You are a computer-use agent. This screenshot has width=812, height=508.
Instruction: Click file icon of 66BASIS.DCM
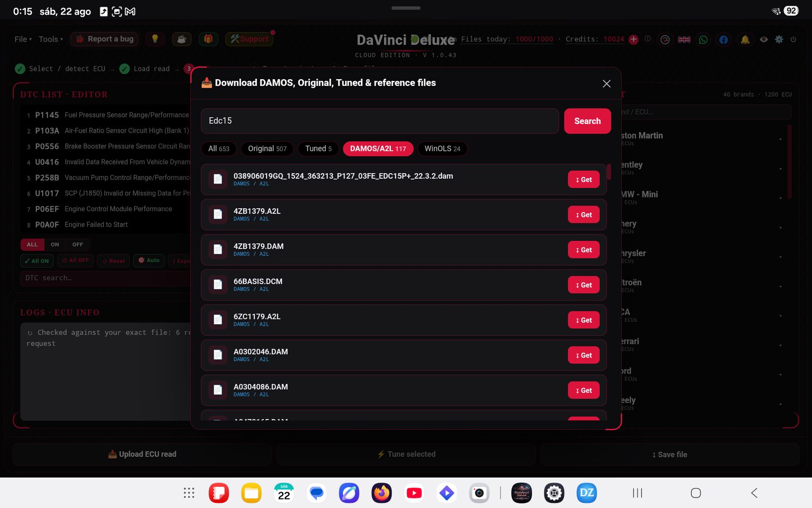point(218,284)
